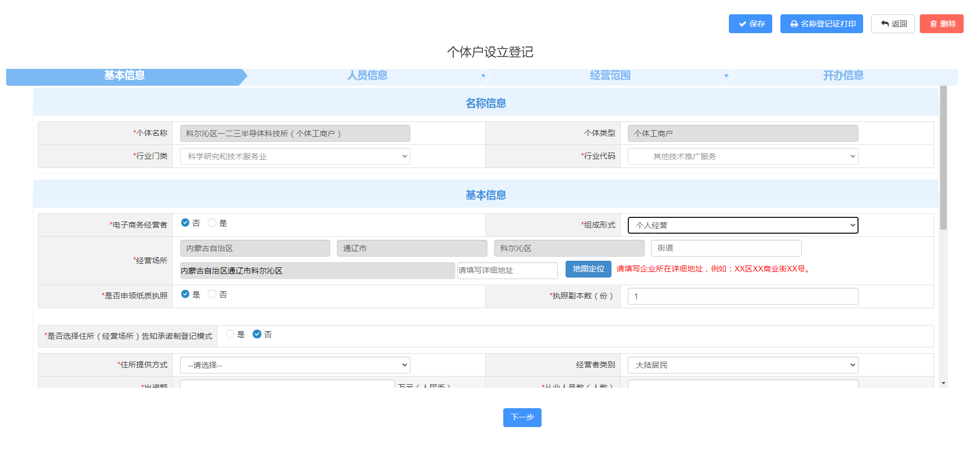Open the 开办信息 step tab

point(843,76)
